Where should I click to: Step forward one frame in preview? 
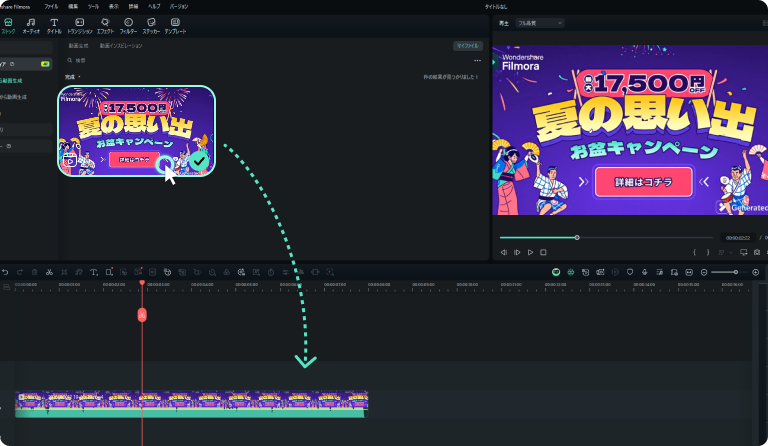(517, 252)
